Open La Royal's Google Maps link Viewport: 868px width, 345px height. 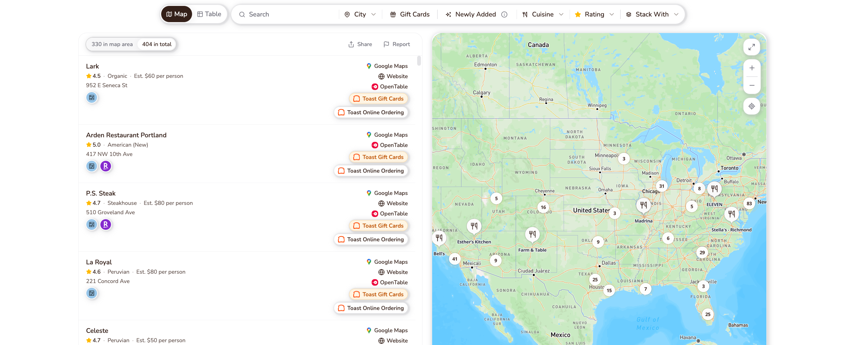(387, 262)
